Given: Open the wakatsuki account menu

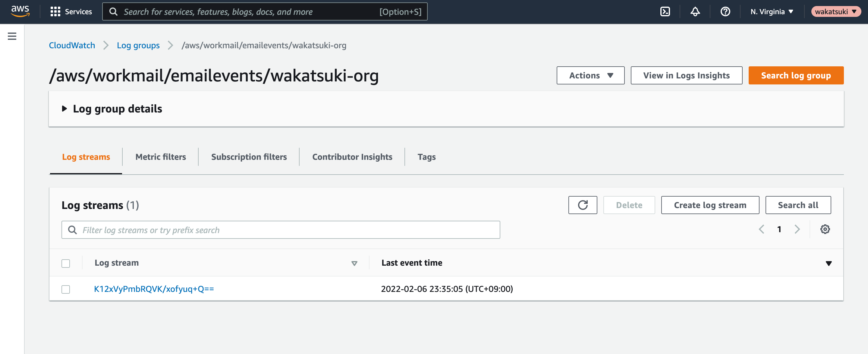Looking at the screenshot, I should coord(836,12).
